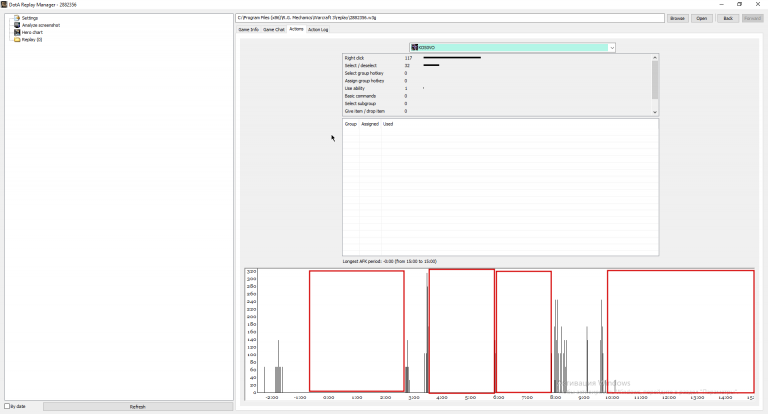Open the Hero chart icon
Image resolution: width=768 pixels, height=414 pixels.
click(17, 32)
